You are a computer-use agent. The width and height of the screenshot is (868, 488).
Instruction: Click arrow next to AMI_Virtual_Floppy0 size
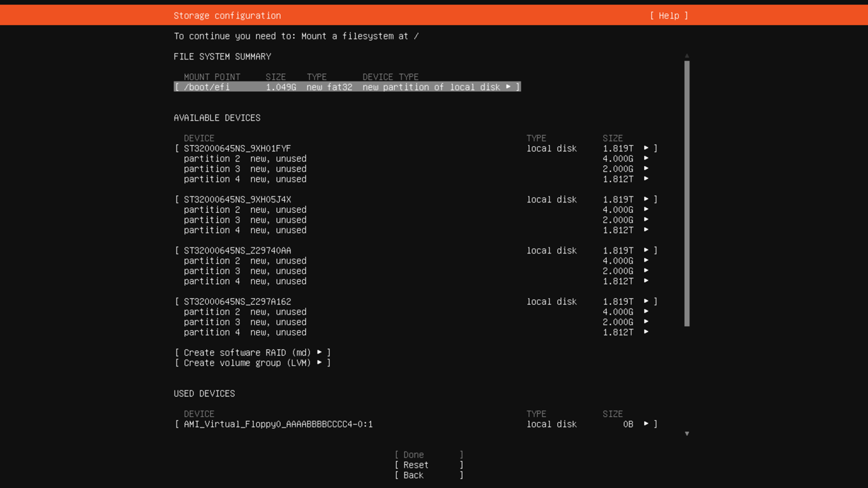click(646, 424)
